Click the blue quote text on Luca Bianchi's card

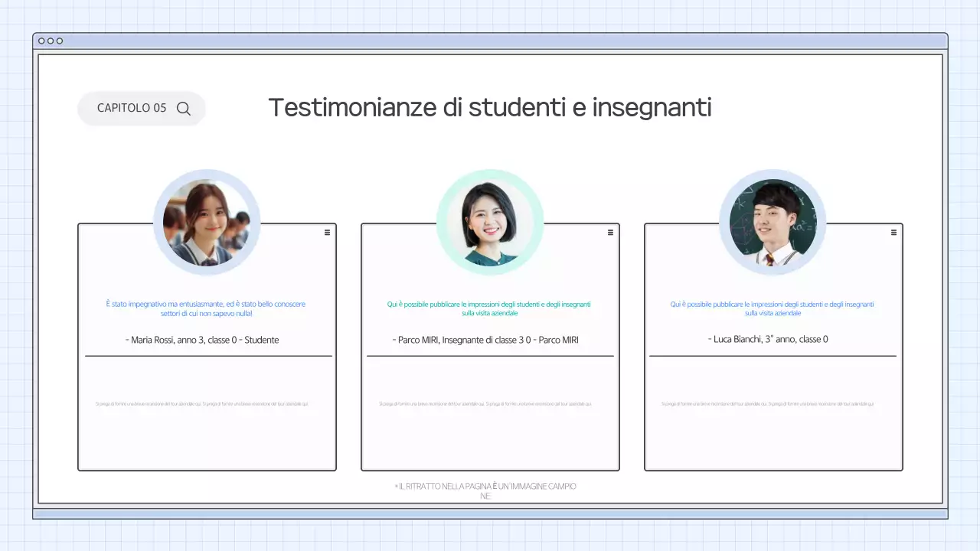click(772, 308)
